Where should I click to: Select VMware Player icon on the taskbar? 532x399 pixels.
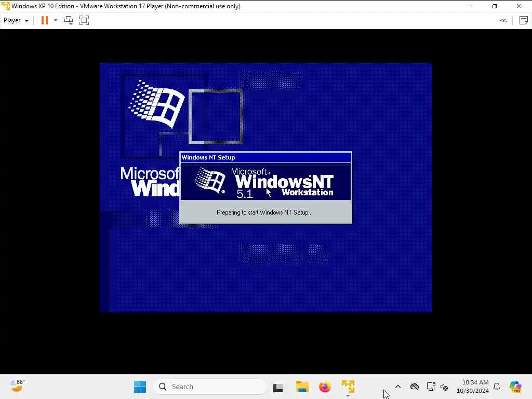(348, 387)
